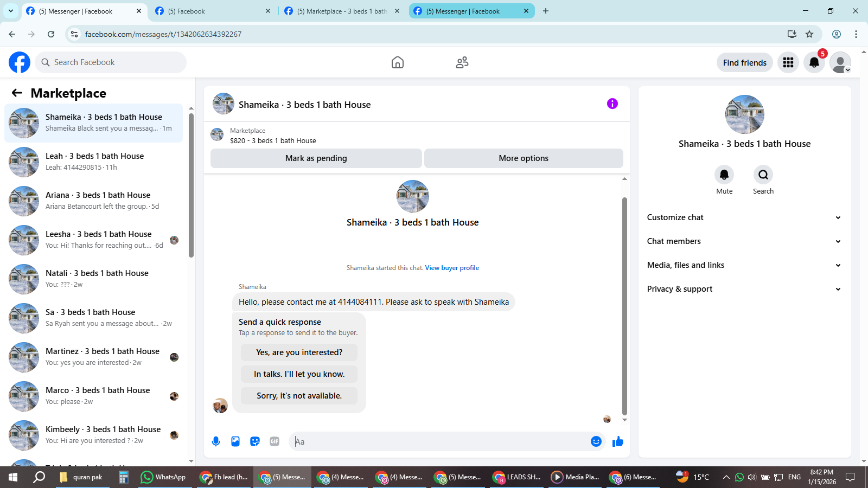Viewport: 868px width, 488px height.
Task: Open the Chrome profile icon
Action: (837, 34)
